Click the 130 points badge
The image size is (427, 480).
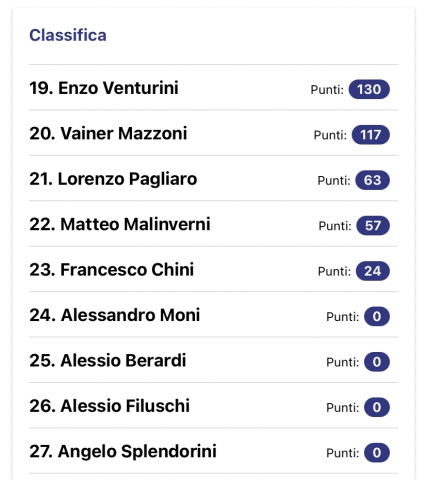369,89
